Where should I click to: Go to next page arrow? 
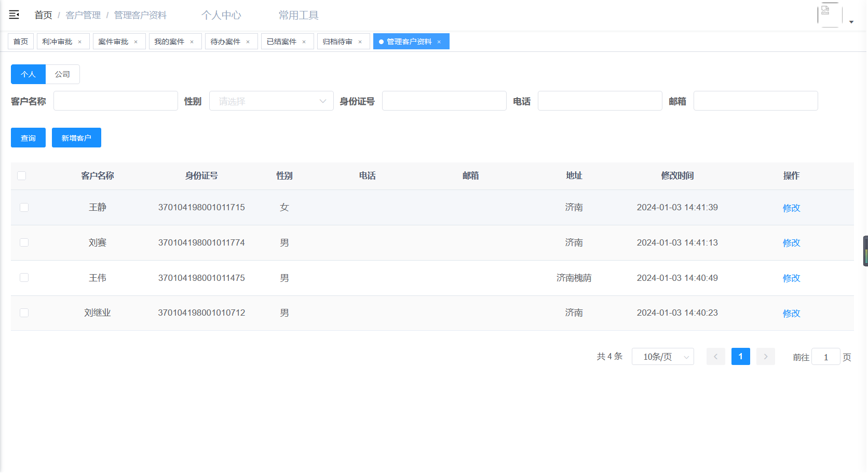point(766,357)
